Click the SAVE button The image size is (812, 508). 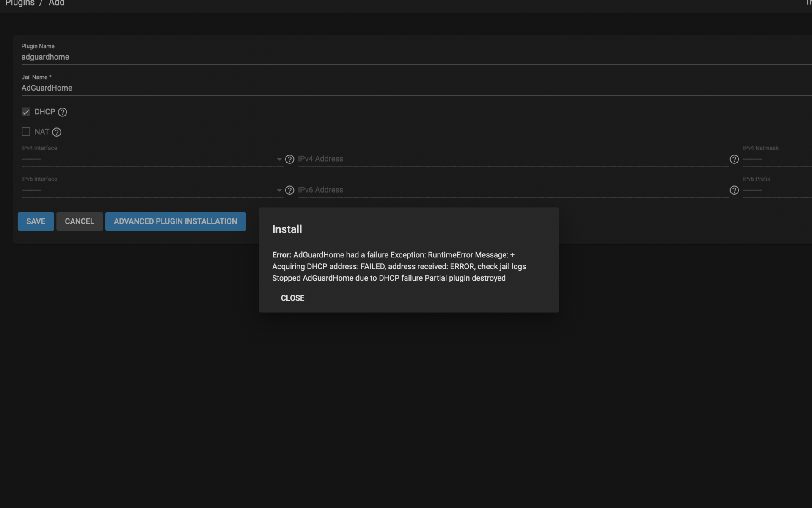(x=36, y=221)
